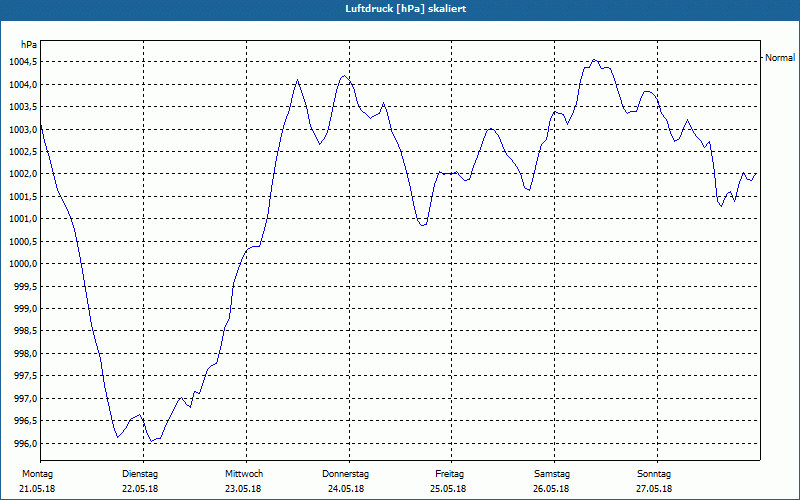Click the date 26.05.18
Screen dimensions: 800x500
pyautogui.click(x=551, y=489)
